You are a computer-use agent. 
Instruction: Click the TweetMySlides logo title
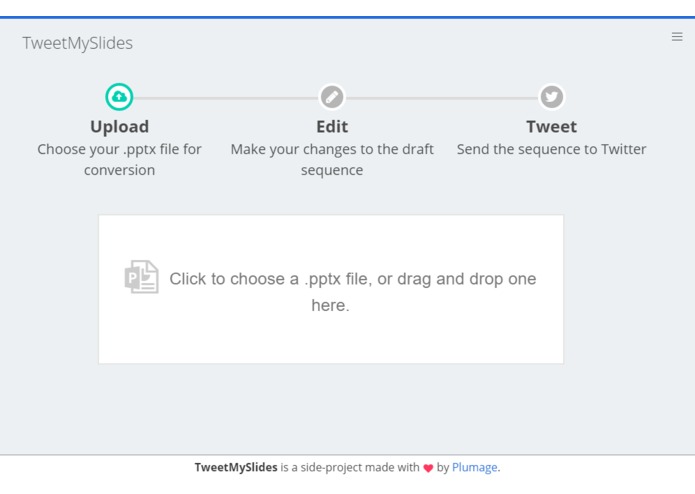click(x=78, y=43)
